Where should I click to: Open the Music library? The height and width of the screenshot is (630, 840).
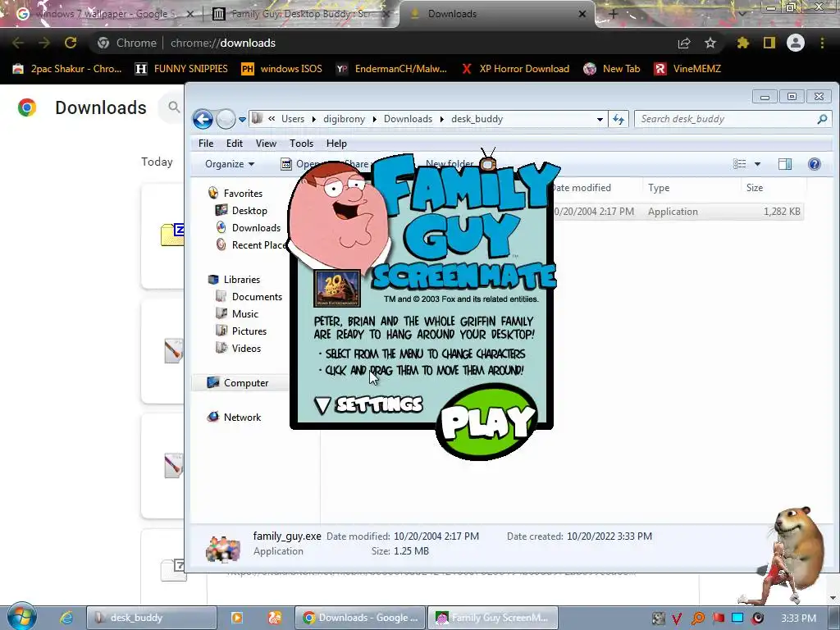point(244,314)
